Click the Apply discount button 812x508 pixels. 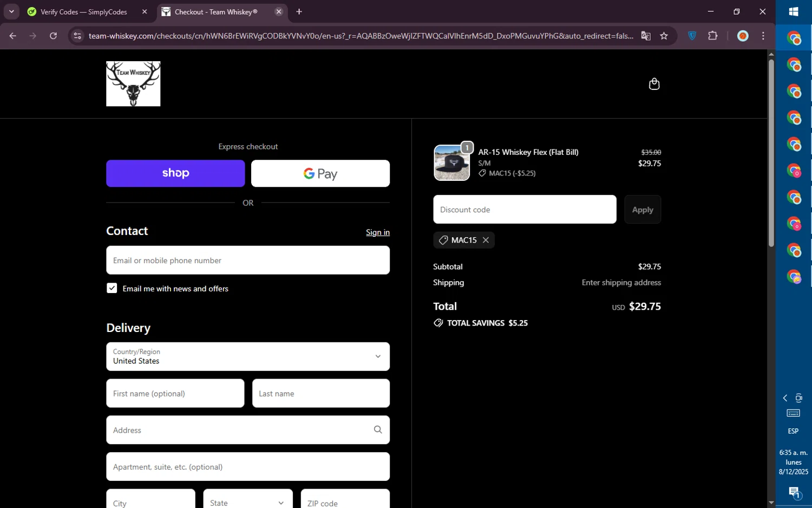[x=643, y=210]
